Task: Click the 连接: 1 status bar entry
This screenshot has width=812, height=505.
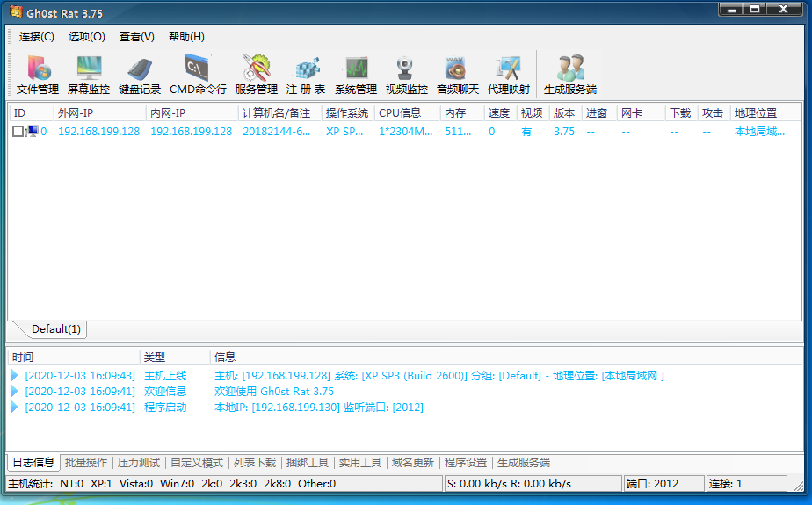Action: pyautogui.click(x=747, y=484)
